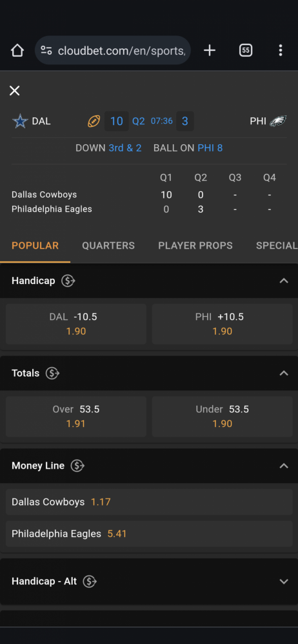Tap the cash-out icon beside Handicap
The image size is (298, 644).
point(68,281)
